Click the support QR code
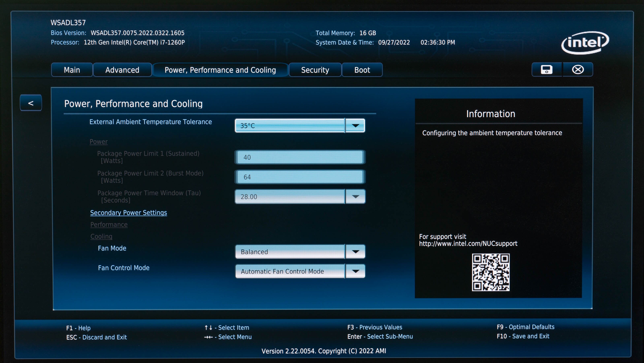Image resolution: width=644 pixels, height=363 pixels. tap(490, 272)
